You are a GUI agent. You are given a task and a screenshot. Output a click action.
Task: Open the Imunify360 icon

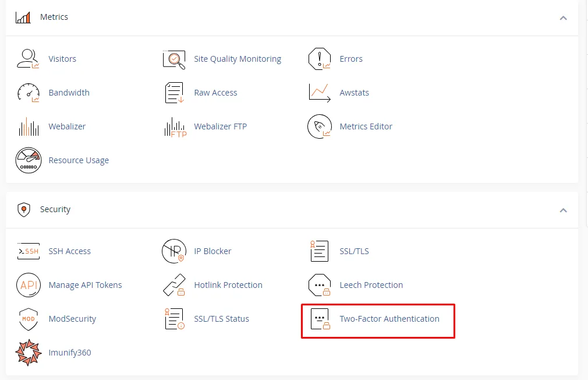pos(28,353)
